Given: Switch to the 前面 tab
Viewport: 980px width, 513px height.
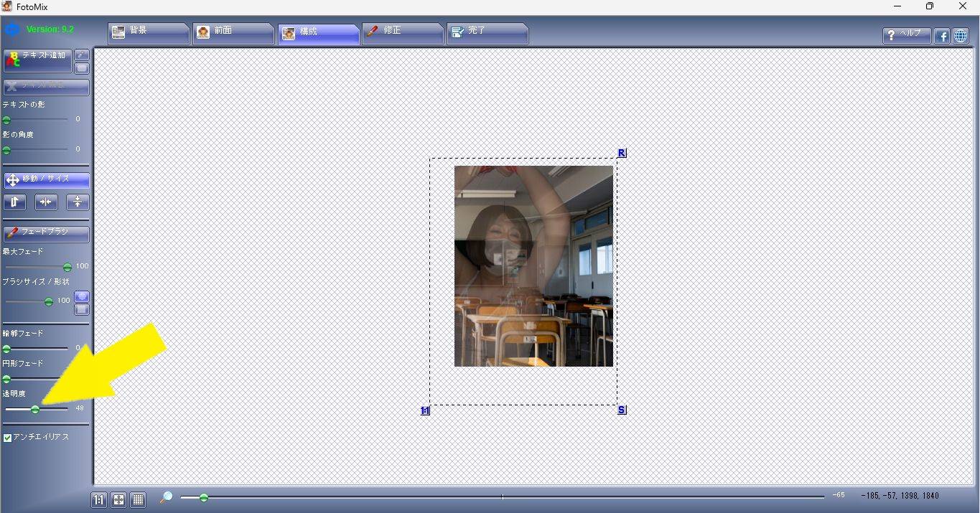Looking at the screenshot, I should point(233,32).
